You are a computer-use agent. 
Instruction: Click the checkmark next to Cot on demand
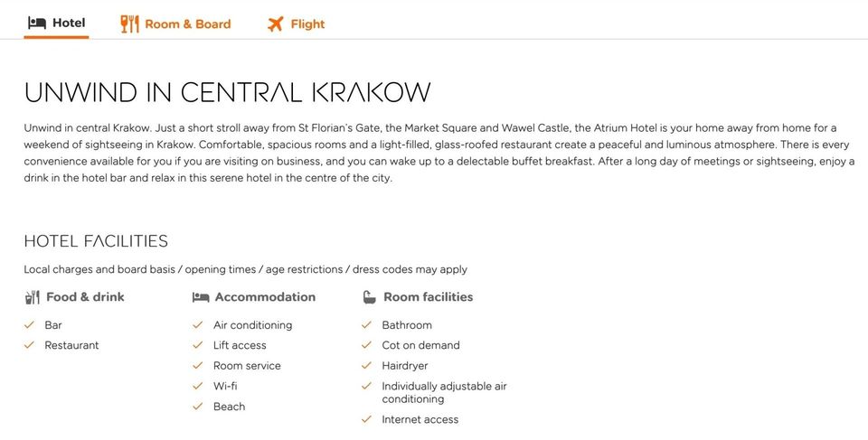point(366,345)
